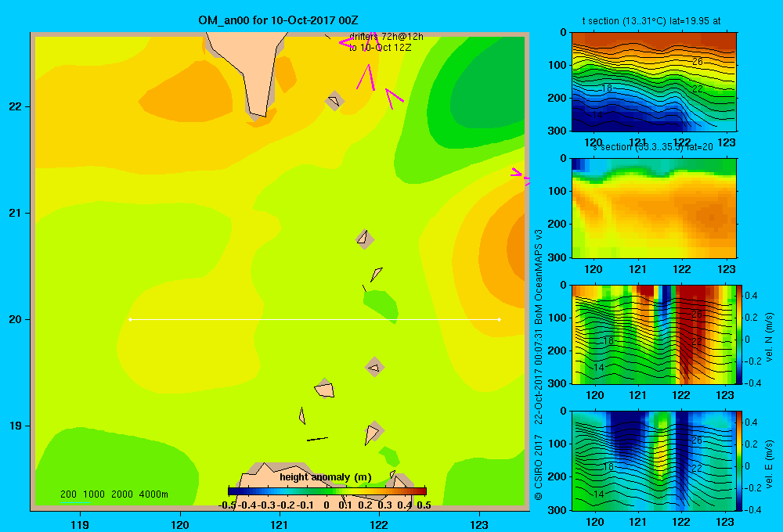Viewport: 783px width, 532px height.
Task: Click the 's section' panel title
Action: click(x=652, y=147)
